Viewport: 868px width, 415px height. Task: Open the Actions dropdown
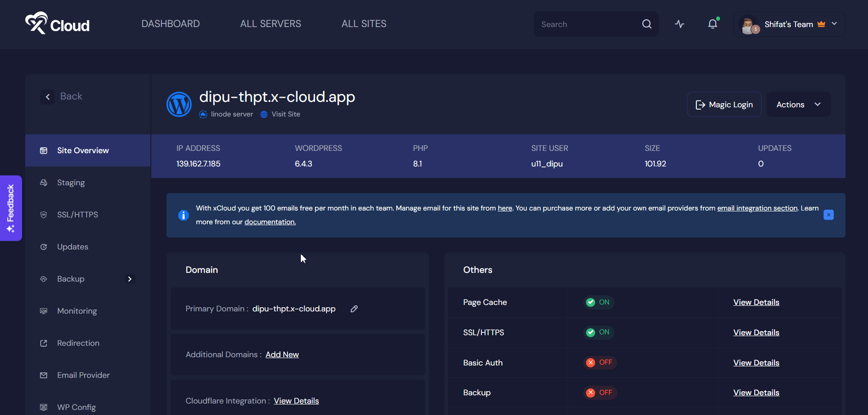point(798,104)
